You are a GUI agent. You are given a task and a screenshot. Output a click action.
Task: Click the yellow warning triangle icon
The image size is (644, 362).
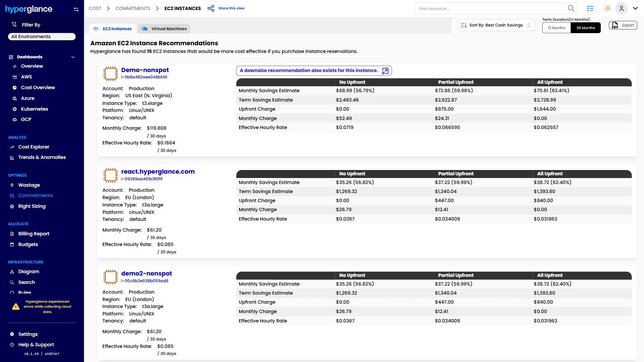(16, 307)
